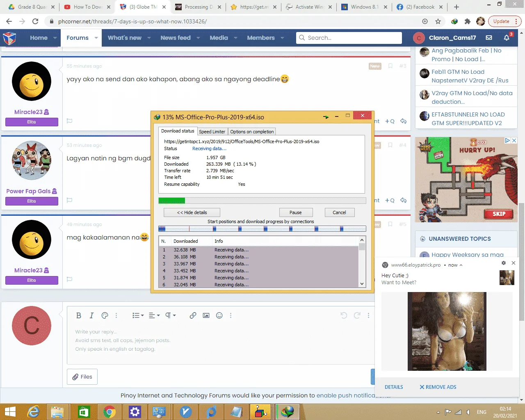Open Chrome from the taskbar
525x420 pixels.
[109, 411]
